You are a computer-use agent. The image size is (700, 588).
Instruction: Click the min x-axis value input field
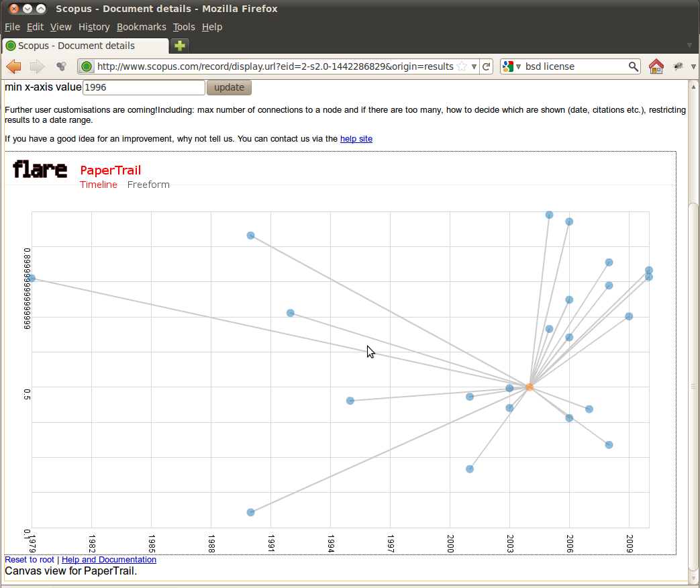[x=144, y=87]
